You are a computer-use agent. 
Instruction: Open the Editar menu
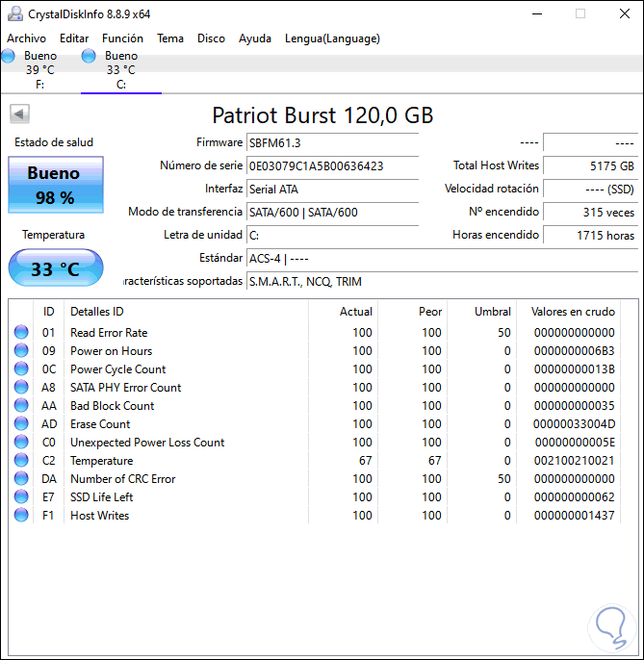pyautogui.click(x=74, y=38)
